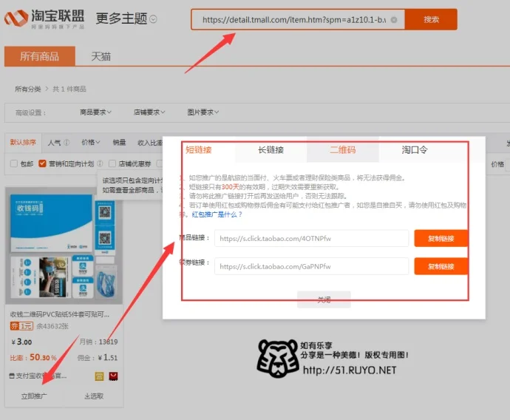This screenshot has height=420, width=510.
Task: Click the orange 搜索 button
Action: point(431,19)
